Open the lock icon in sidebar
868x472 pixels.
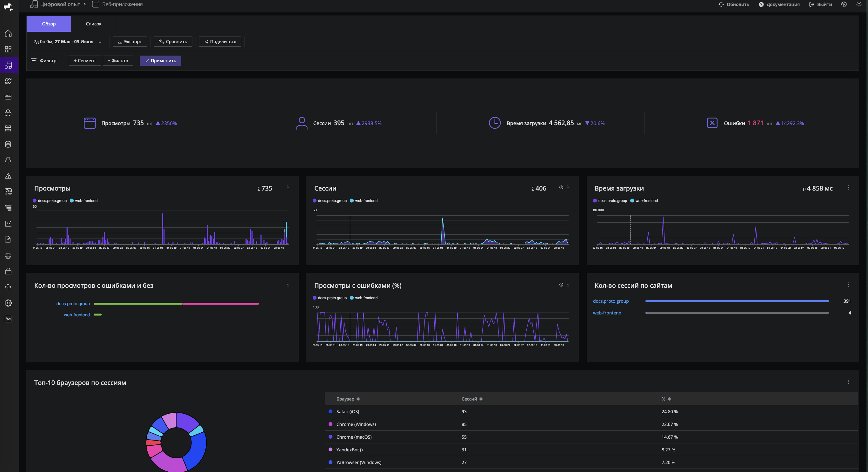[x=8, y=271]
